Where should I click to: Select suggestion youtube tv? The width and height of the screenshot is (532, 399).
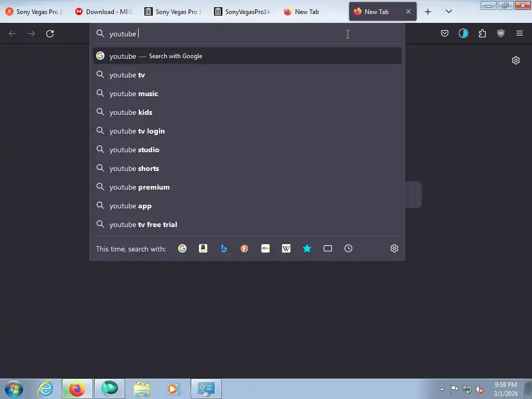point(247,75)
